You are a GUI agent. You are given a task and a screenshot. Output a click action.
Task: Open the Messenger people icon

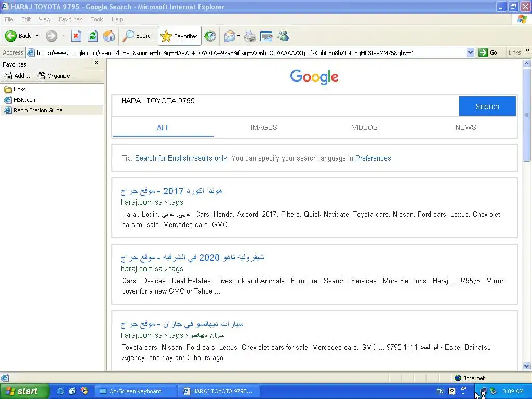click(x=283, y=36)
